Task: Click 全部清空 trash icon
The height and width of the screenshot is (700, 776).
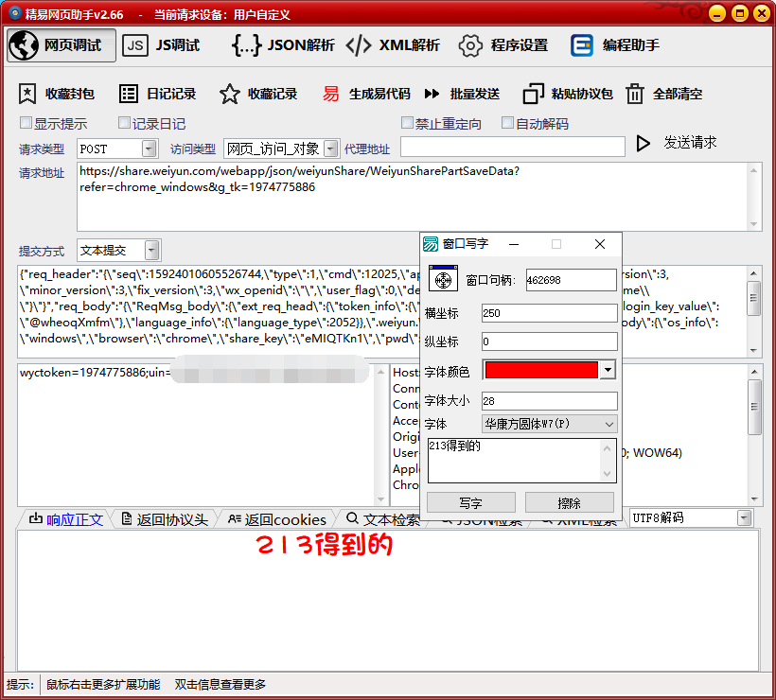Action: pos(635,94)
